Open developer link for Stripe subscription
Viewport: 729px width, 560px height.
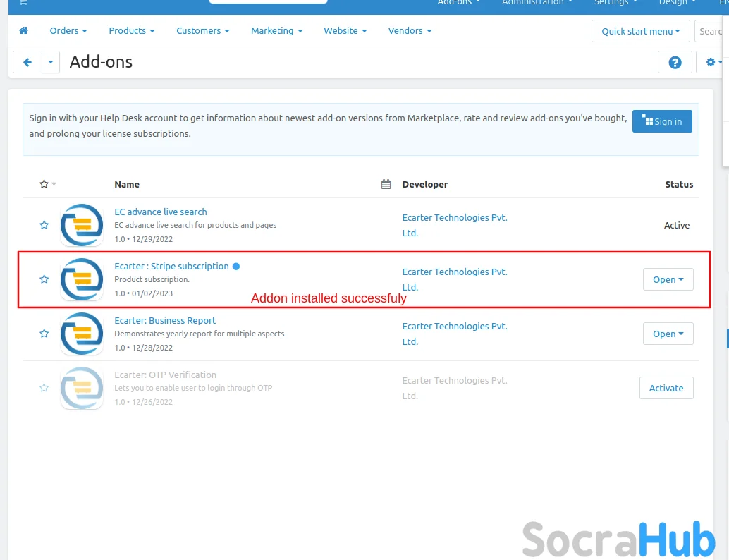tap(455, 279)
